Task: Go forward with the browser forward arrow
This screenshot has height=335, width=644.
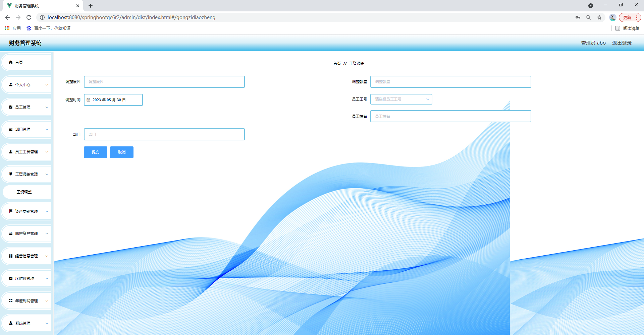Action: (x=18, y=17)
